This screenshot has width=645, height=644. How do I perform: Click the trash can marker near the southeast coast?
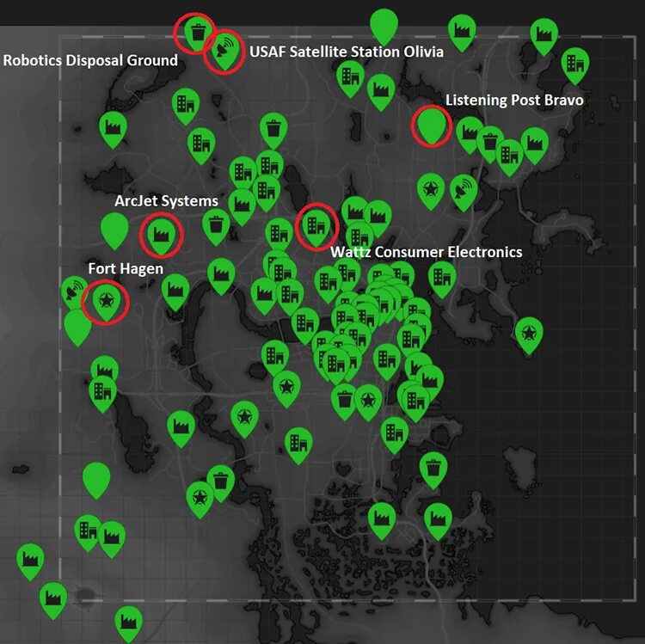tap(433, 470)
